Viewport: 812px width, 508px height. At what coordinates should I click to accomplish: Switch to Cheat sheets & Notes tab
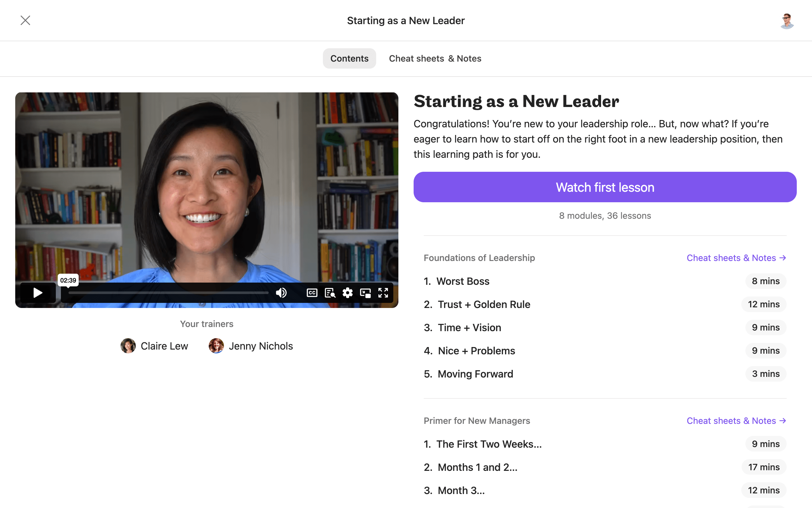435,58
